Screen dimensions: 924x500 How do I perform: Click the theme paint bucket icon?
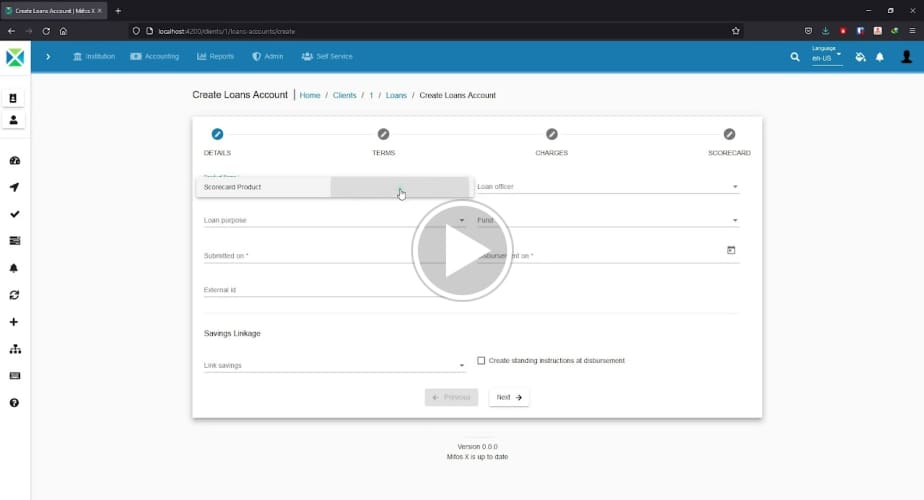860,57
